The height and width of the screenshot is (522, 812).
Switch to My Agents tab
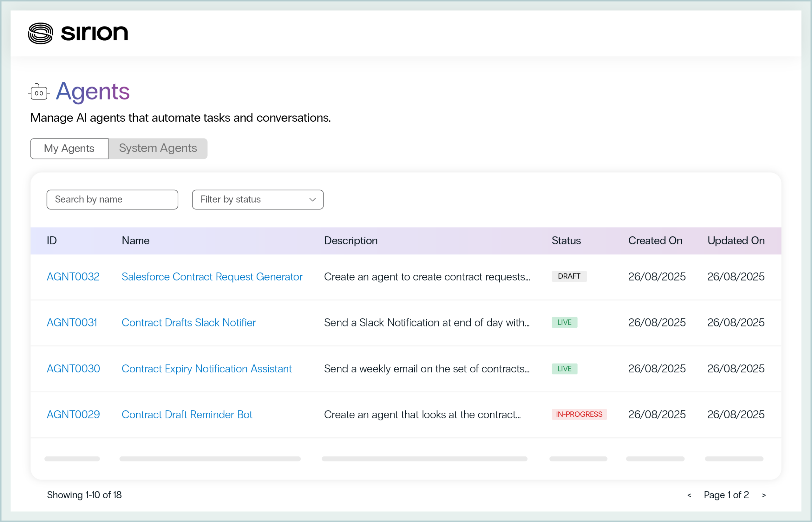click(69, 148)
